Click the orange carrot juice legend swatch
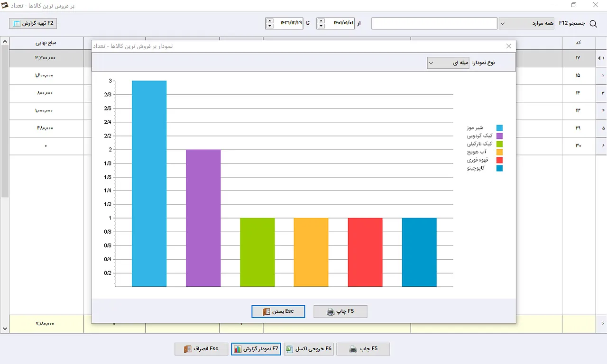This screenshot has height=364, width=607. point(499,152)
